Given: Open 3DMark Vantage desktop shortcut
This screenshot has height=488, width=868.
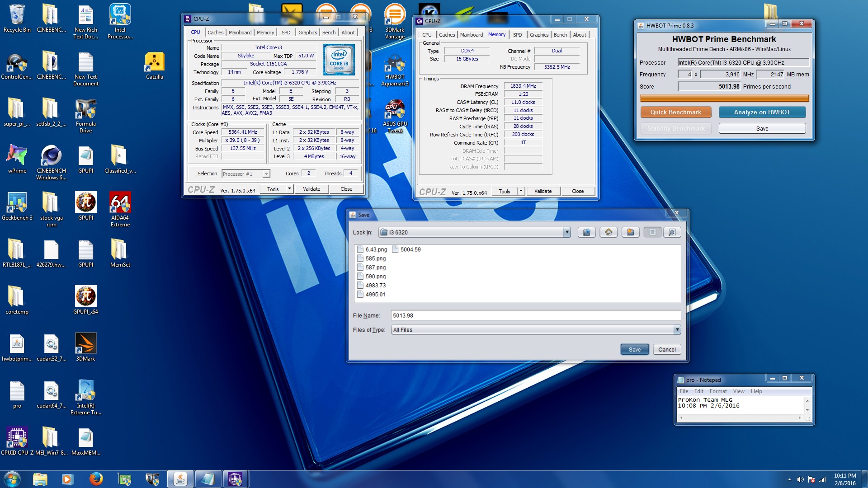Looking at the screenshot, I should 395,22.
